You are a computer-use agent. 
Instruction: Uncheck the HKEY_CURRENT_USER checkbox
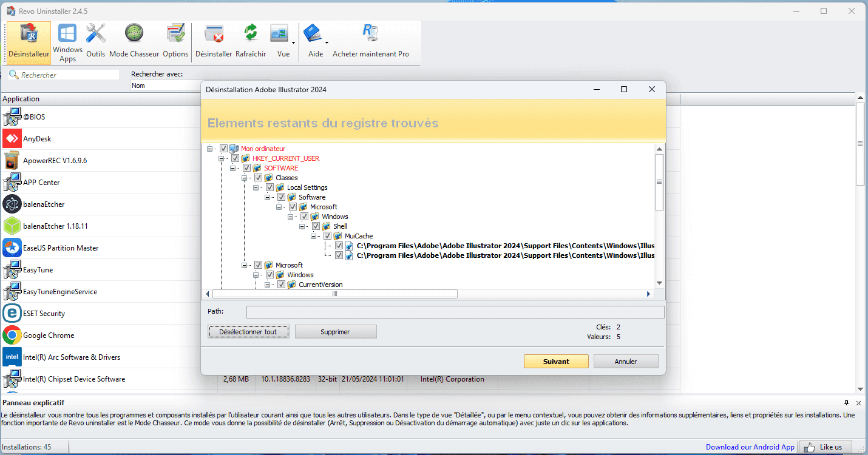point(235,158)
